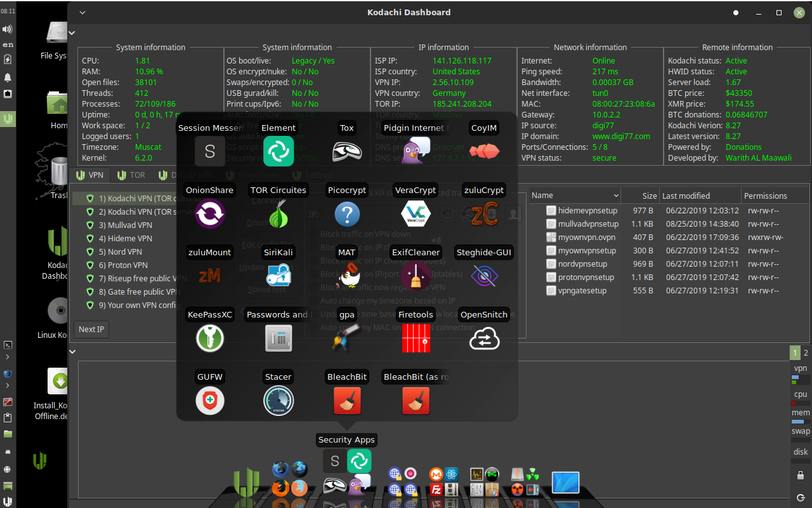Launch GUFW firewall icon
The height and width of the screenshot is (508, 812).
(210, 400)
